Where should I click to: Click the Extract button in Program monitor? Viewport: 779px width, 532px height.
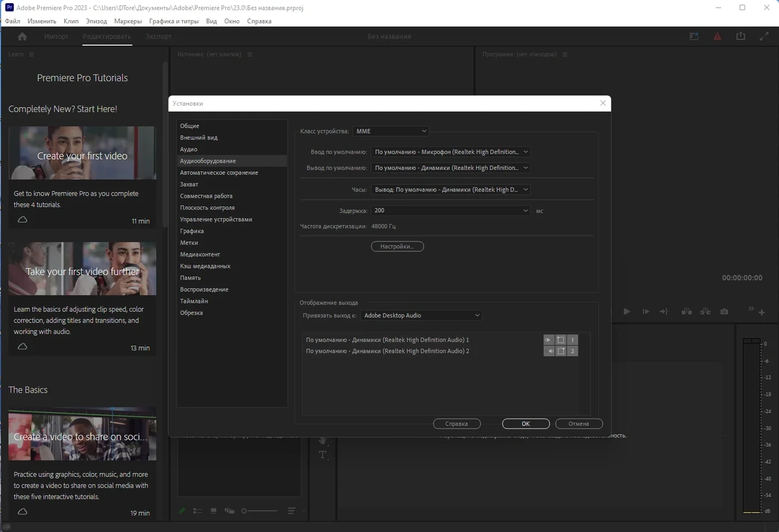[x=705, y=312]
